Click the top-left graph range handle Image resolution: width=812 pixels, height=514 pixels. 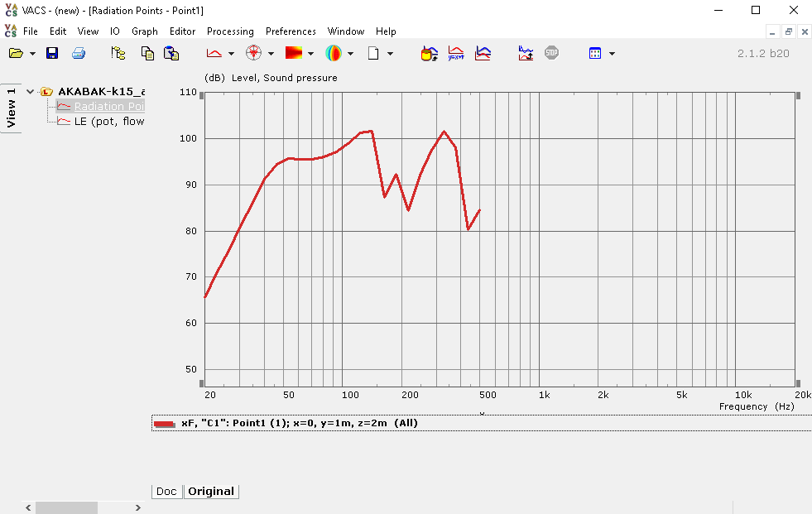[201, 96]
